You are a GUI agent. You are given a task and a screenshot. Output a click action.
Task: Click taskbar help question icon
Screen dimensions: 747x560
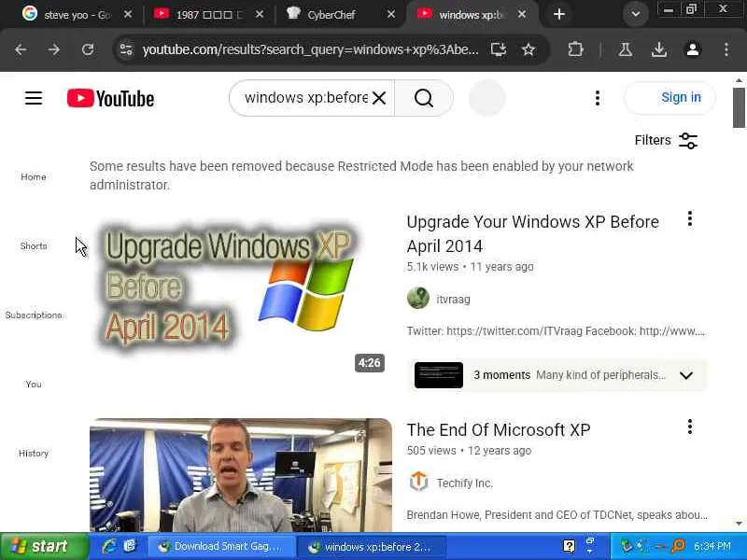click(x=569, y=546)
